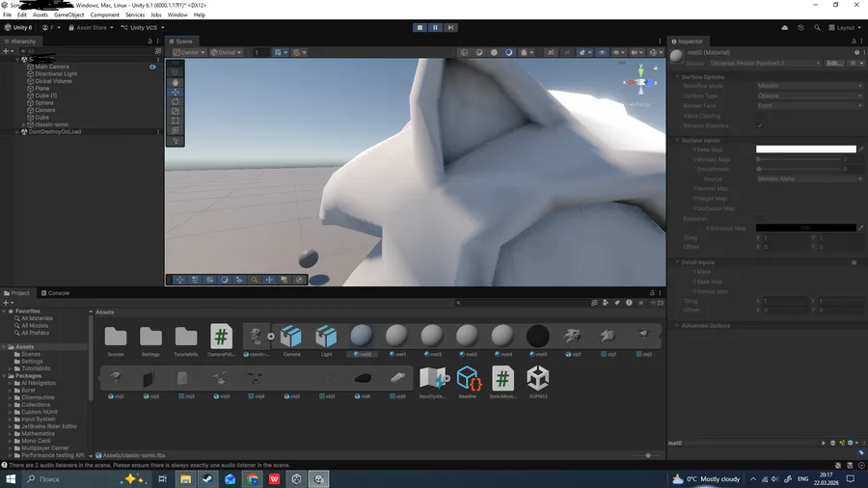Select the Rect tool in Scene toolbar
Screen dimensions: 868x488
click(x=175, y=121)
